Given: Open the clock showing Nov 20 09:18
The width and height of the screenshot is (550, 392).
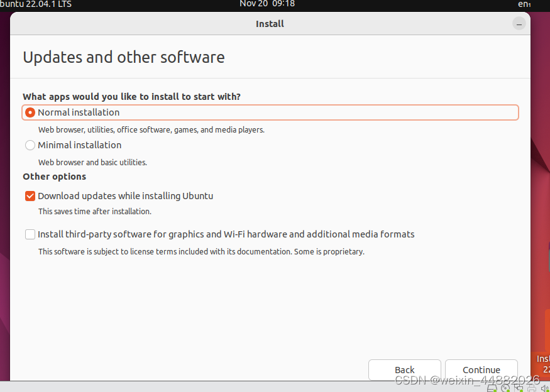Looking at the screenshot, I should coord(267,4).
